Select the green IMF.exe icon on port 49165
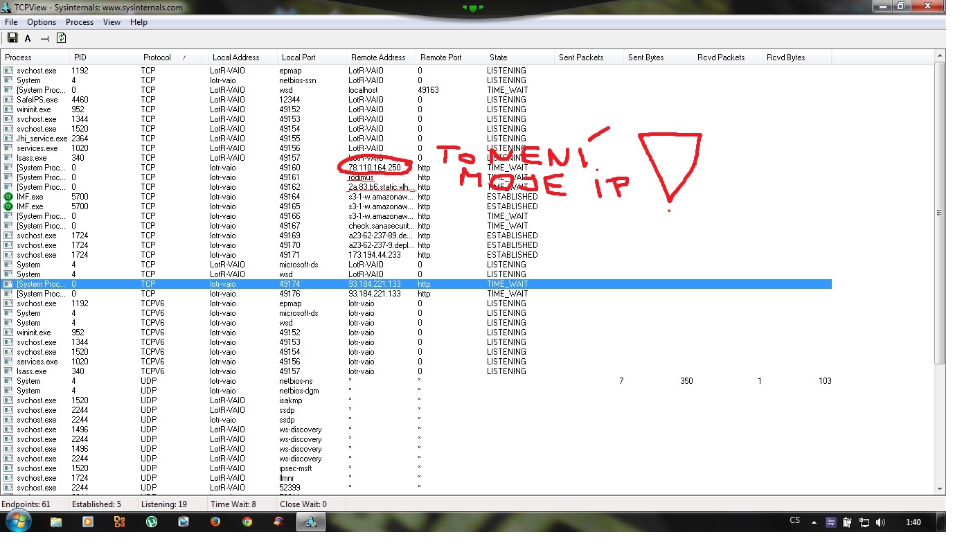980x548 pixels. click(x=8, y=206)
